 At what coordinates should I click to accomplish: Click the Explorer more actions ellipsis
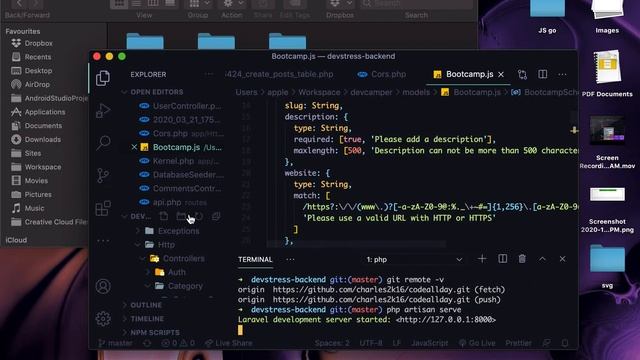click(x=209, y=74)
